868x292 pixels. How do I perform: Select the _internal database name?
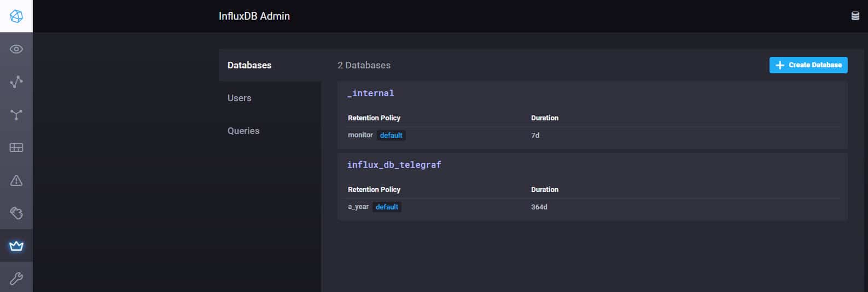point(371,94)
